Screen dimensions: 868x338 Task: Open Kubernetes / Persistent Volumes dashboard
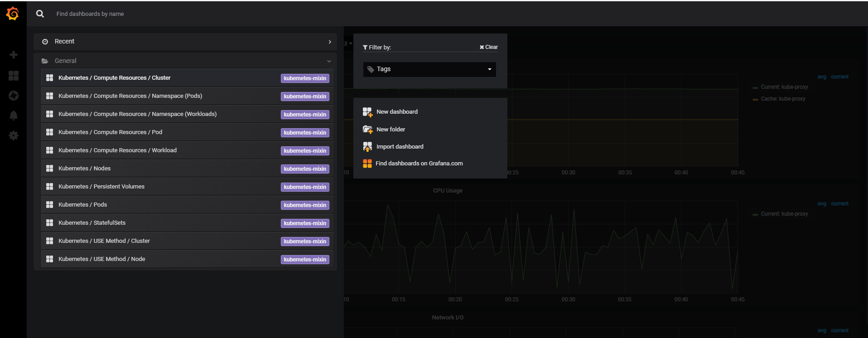coord(188,187)
